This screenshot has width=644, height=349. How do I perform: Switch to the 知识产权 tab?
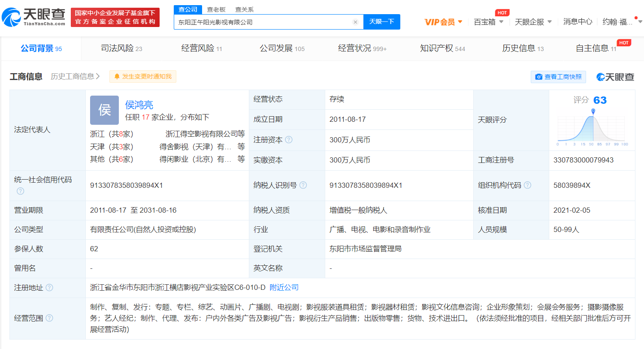[x=442, y=48]
